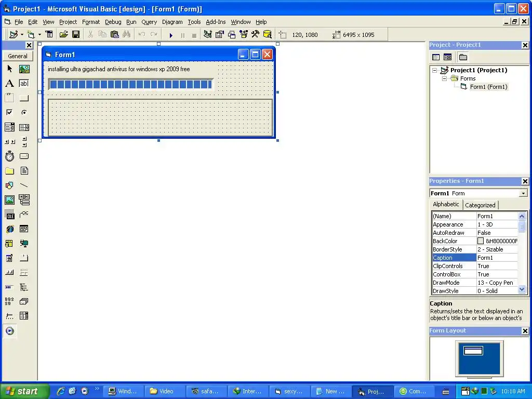The width and height of the screenshot is (532, 399).
Task: Select the Data control tool
Action: [x=24, y=200]
